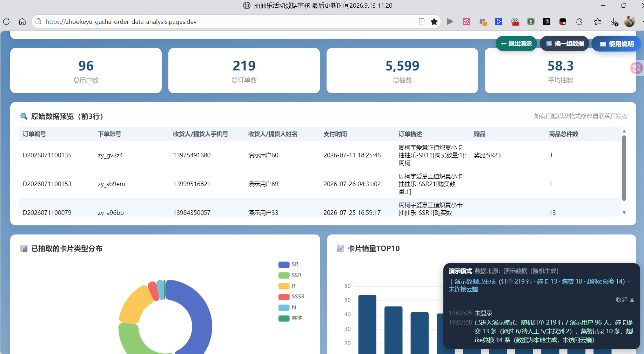Click the 总订单数 card showing 219

(244, 70)
